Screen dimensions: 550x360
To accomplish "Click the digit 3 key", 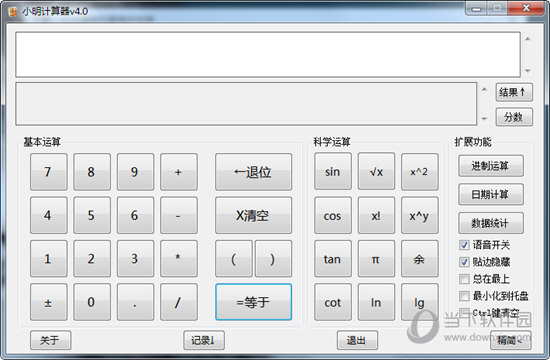I will [135, 259].
